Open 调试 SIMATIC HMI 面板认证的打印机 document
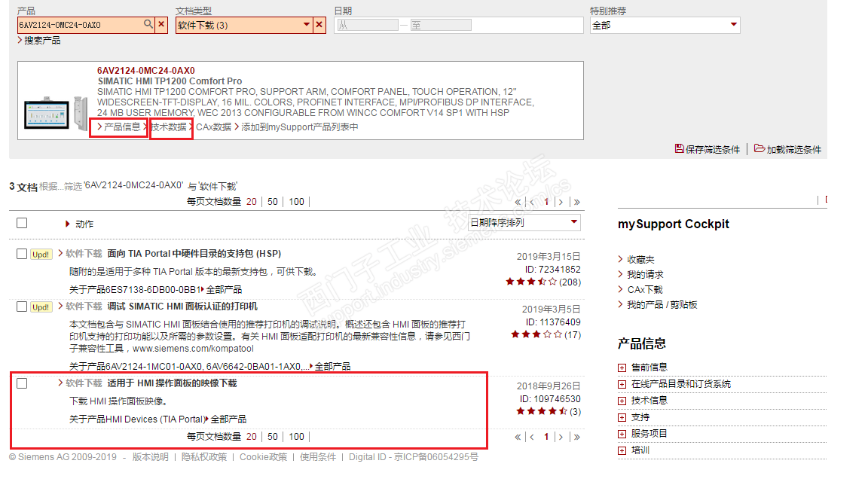 (x=182, y=306)
